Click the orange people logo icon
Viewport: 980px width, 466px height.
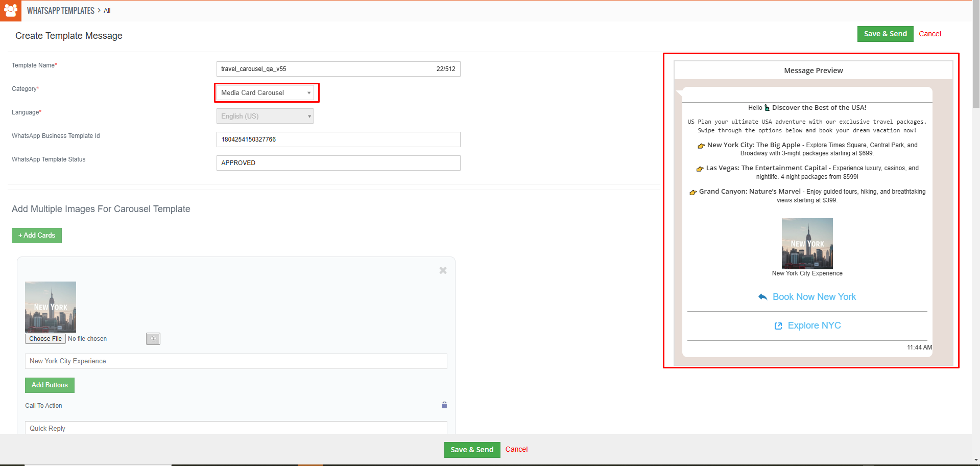(10, 10)
